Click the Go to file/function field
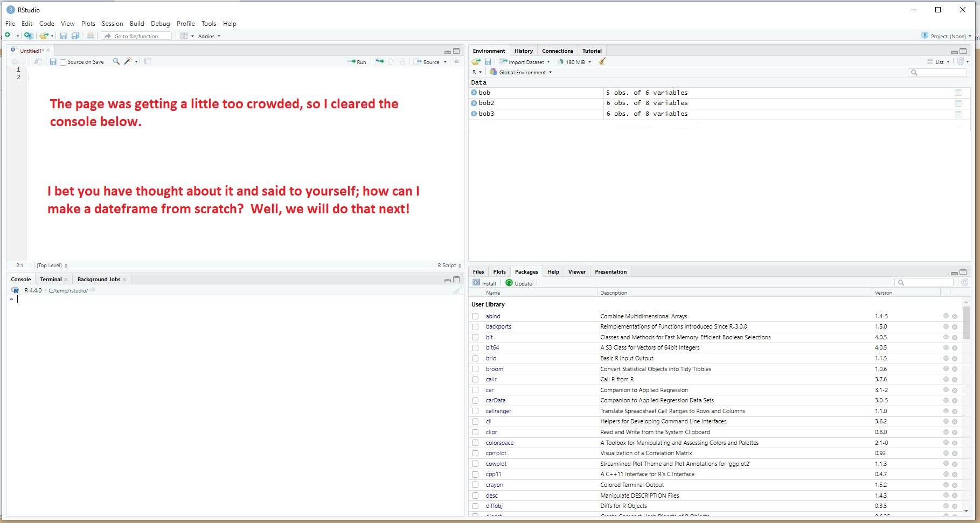The width and height of the screenshot is (980, 523). click(x=137, y=37)
